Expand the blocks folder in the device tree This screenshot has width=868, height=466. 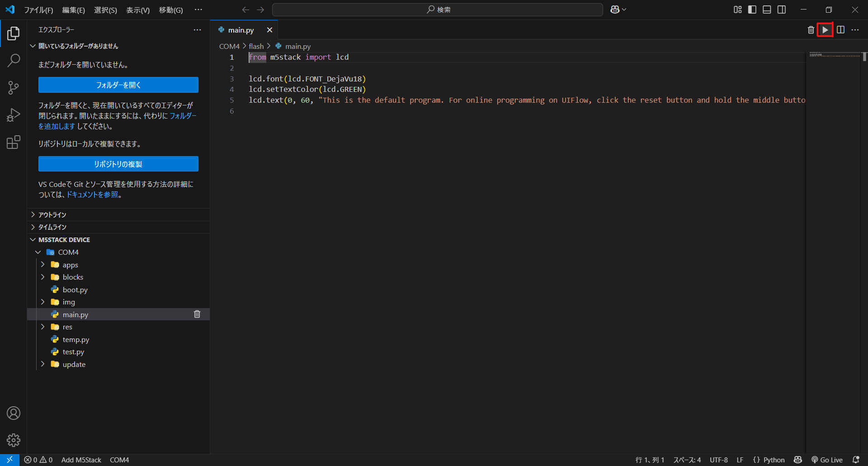pyautogui.click(x=43, y=277)
